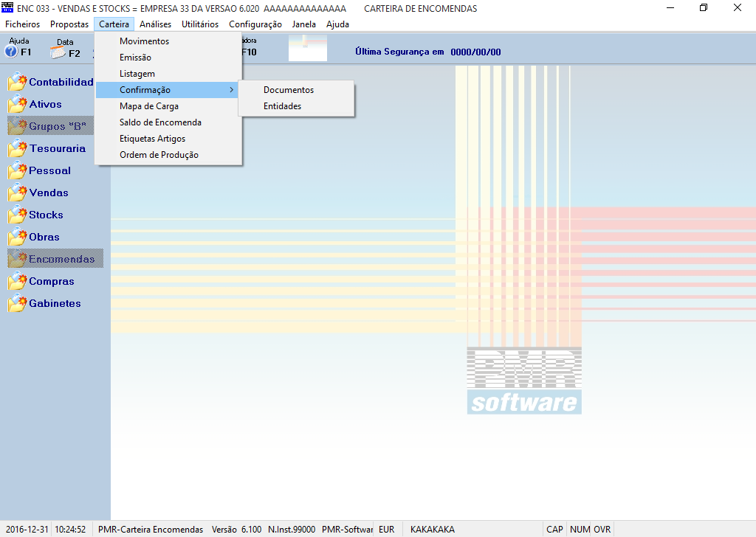
Task: Open the Stocks folder icon
Action: 18,215
